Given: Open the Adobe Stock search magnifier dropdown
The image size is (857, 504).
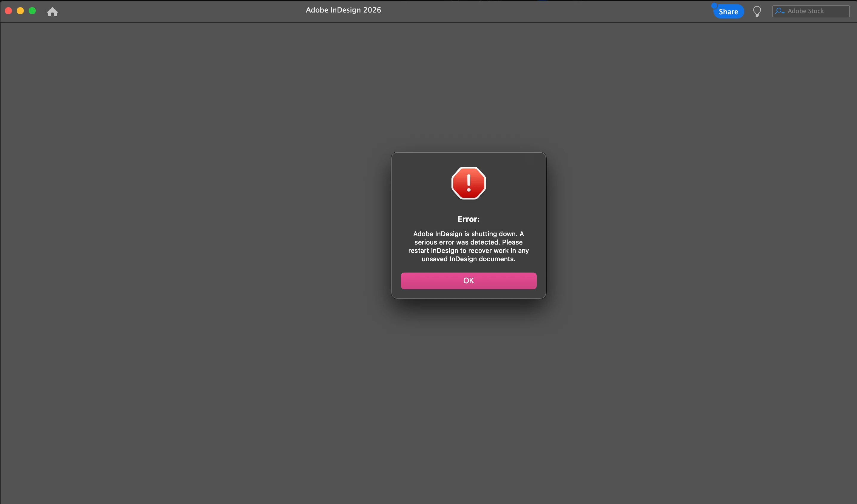Looking at the screenshot, I should [x=780, y=11].
